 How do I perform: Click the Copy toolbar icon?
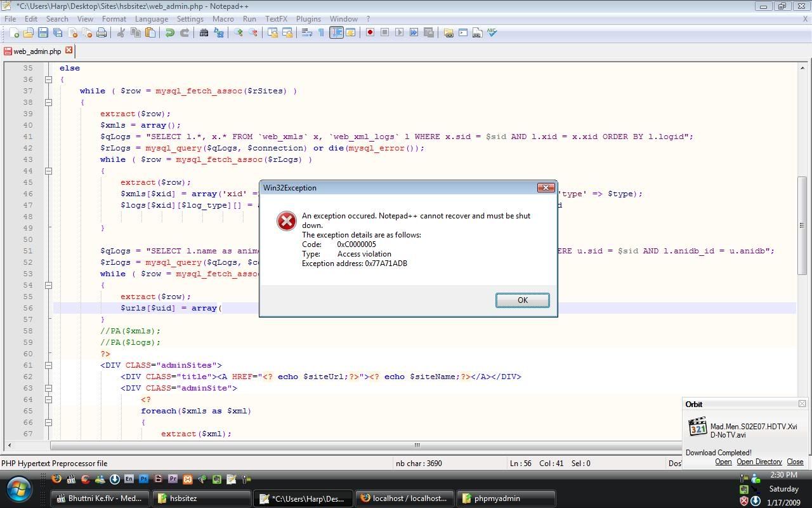pyautogui.click(x=136, y=32)
